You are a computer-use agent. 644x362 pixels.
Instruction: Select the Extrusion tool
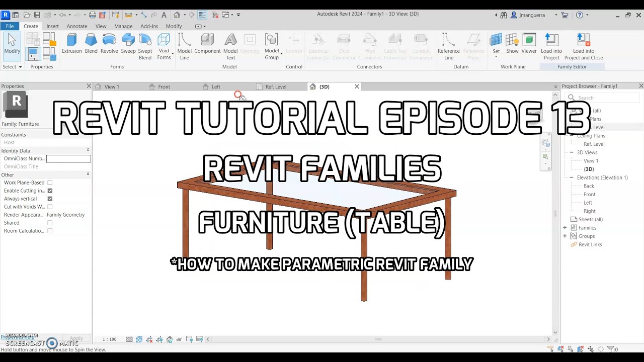[71, 43]
